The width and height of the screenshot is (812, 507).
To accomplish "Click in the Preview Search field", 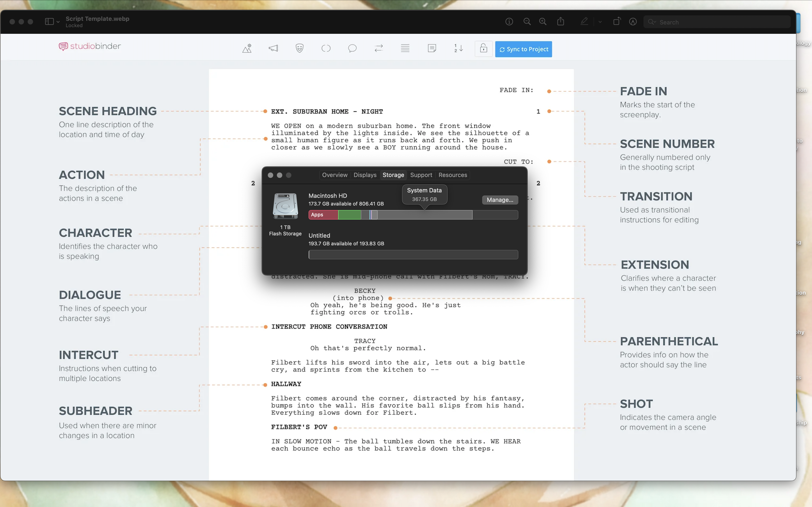I will (x=721, y=22).
